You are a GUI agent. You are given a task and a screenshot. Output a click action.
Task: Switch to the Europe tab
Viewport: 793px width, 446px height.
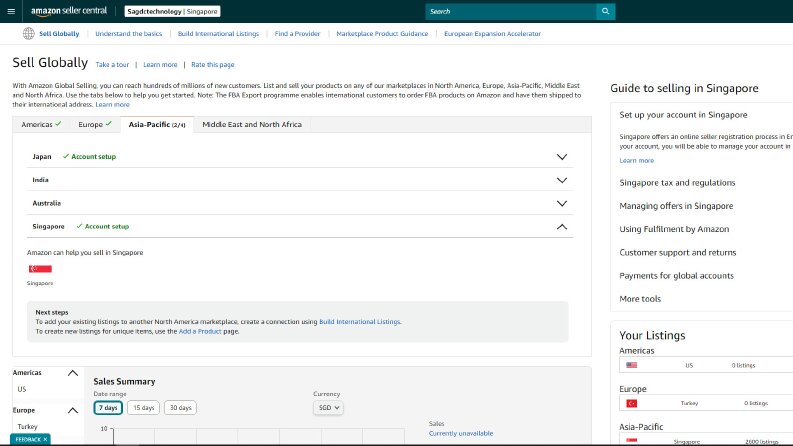click(95, 124)
